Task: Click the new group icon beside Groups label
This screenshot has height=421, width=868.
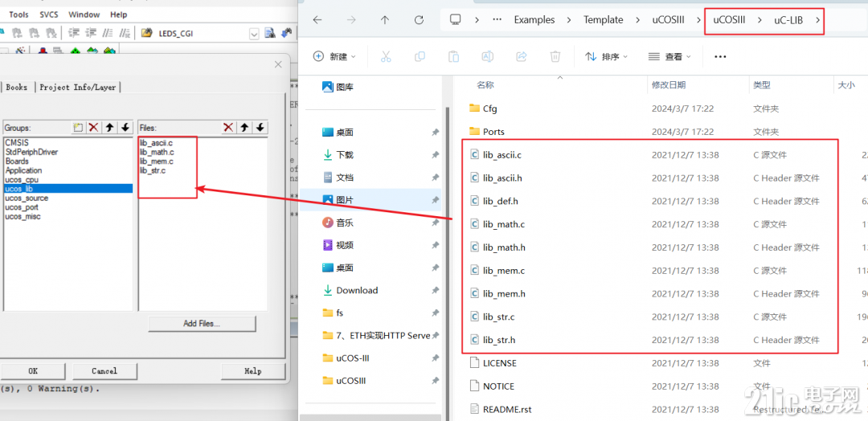Action: [78, 128]
